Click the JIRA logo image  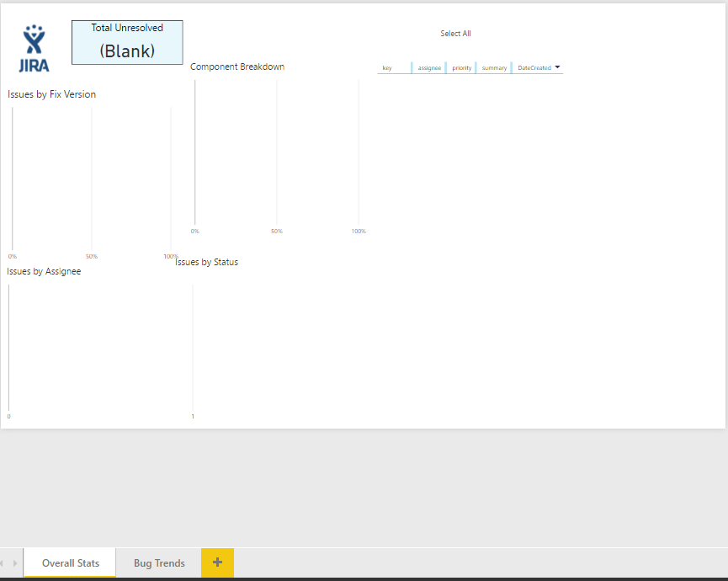pyautogui.click(x=34, y=48)
